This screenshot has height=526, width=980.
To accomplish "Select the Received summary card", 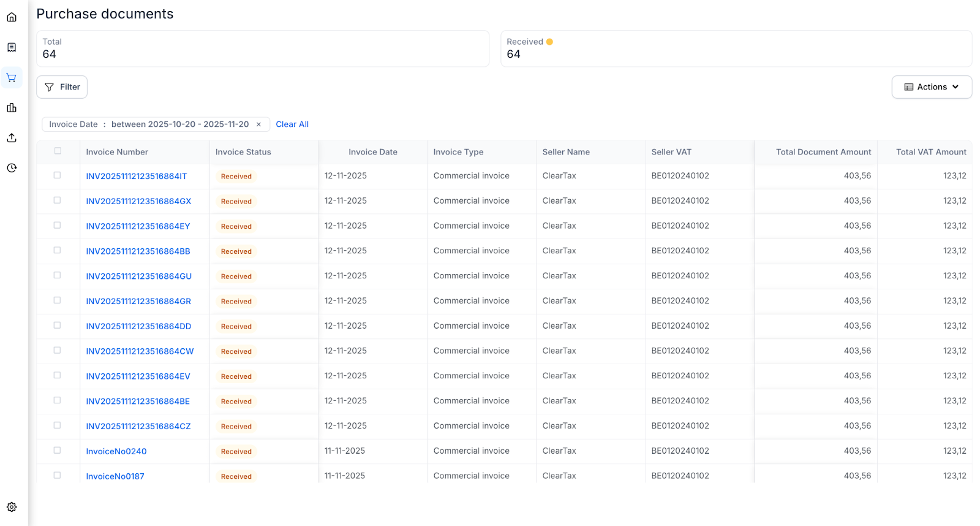I will (736, 48).
